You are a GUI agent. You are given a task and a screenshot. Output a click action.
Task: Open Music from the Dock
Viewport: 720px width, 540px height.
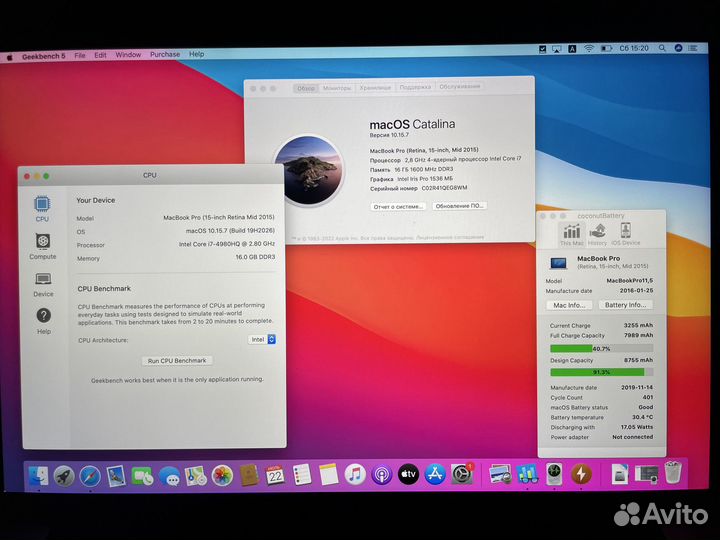pyautogui.click(x=355, y=474)
